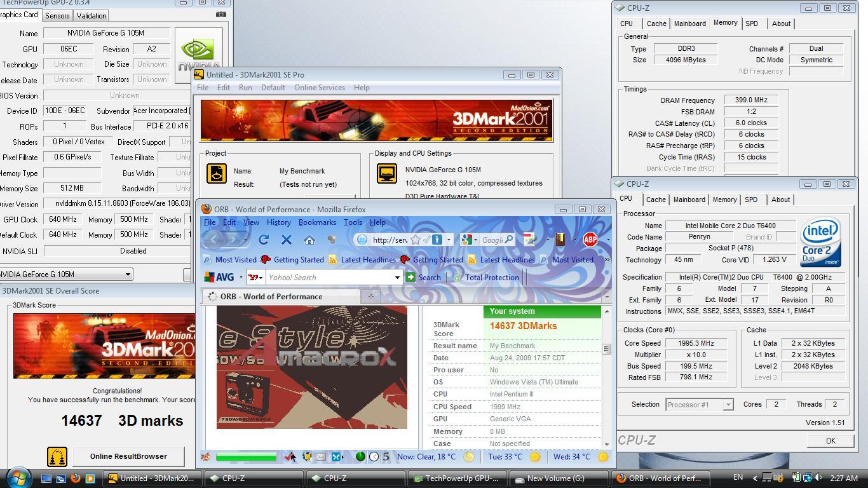Open a new tab in Firefox
Screen dimensions: 868x488
[x=371, y=296]
